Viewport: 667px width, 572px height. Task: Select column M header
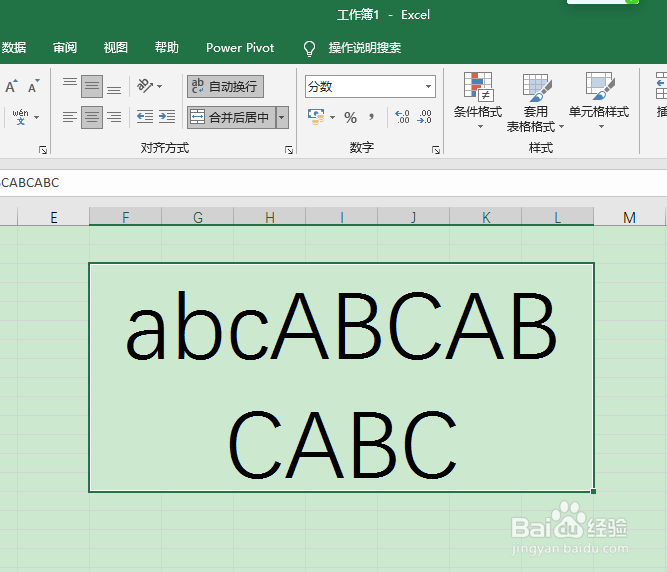(x=630, y=217)
